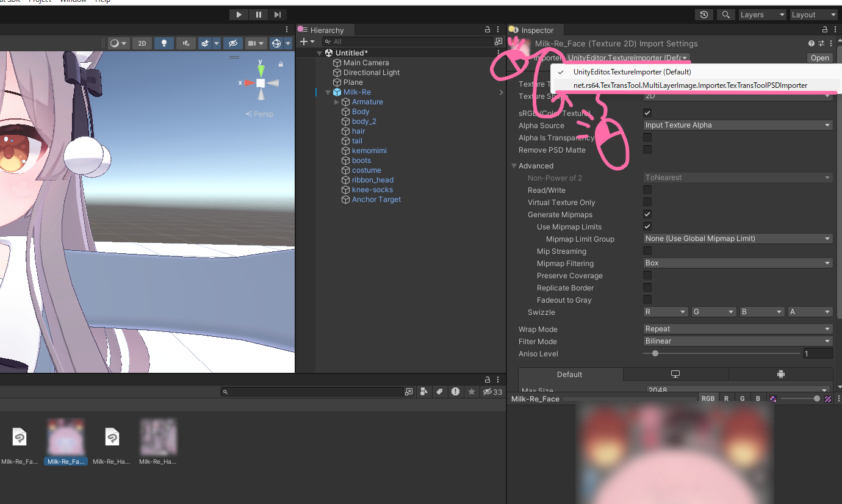Click the Play button in toolbar
842x504 pixels.
click(x=239, y=15)
